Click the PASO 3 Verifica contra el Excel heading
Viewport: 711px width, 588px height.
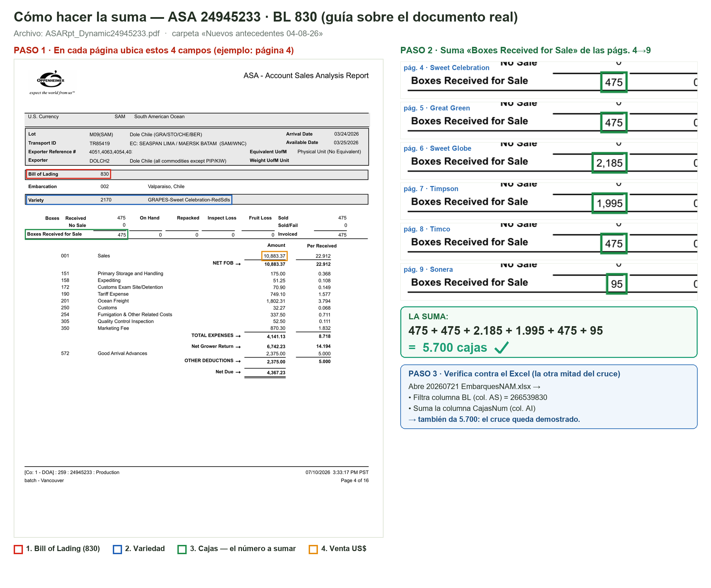514,374
